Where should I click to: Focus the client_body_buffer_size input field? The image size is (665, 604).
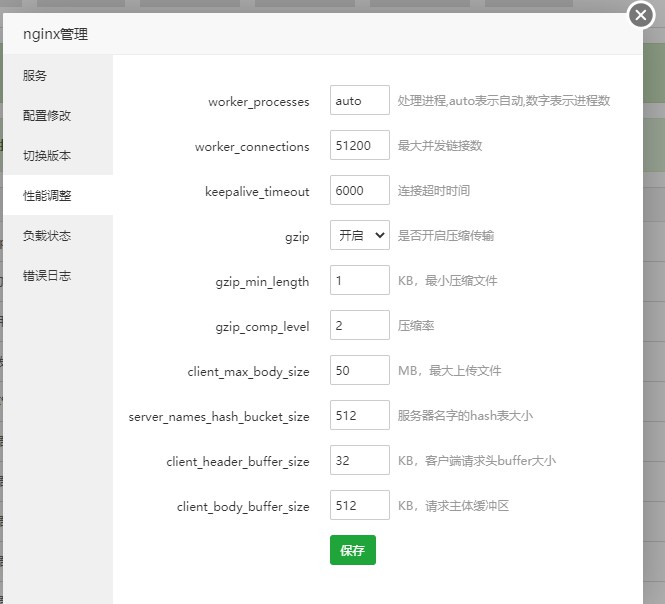pyautogui.click(x=360, y=505)
